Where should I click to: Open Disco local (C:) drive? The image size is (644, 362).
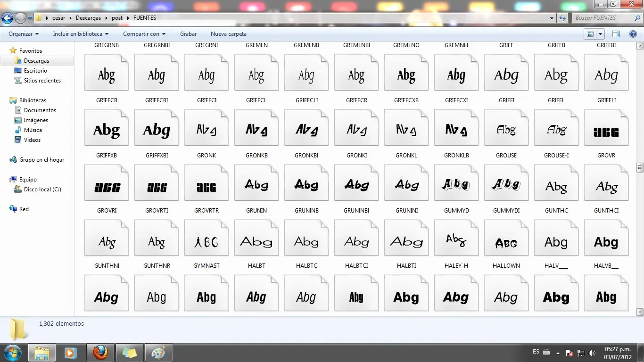(x=42, y=189)
